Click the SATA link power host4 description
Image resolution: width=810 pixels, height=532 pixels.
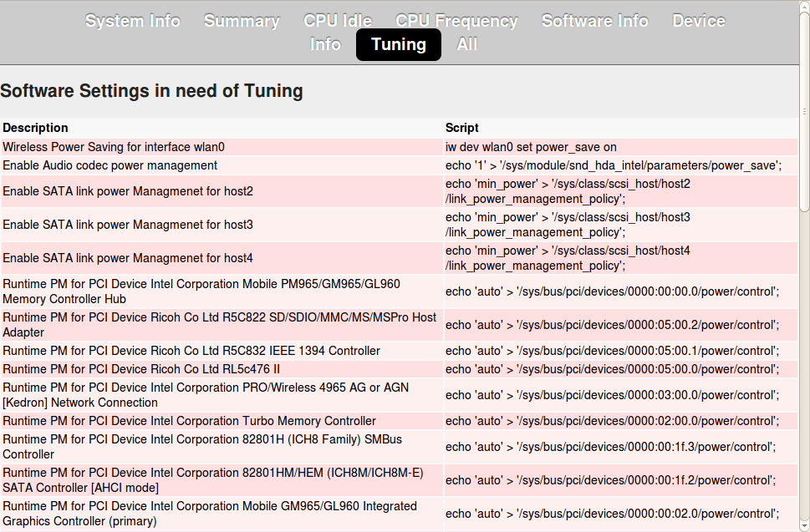coord(128,258)
